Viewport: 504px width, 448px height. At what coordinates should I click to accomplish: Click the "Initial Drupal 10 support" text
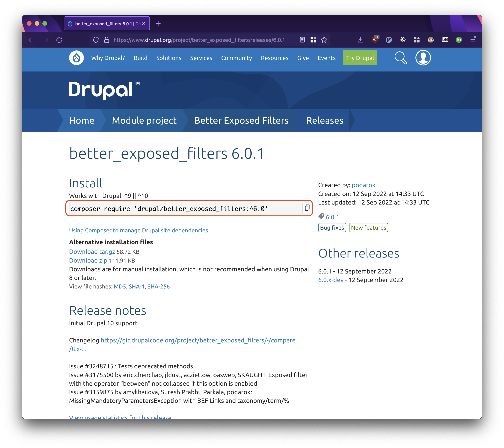click(x=103, y=323)
